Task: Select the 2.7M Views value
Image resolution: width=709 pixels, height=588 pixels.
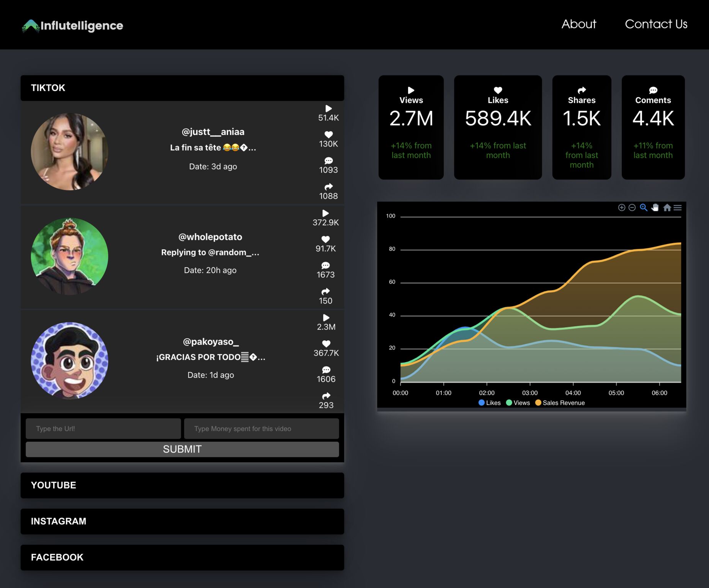Action: [x=411, y=118]
